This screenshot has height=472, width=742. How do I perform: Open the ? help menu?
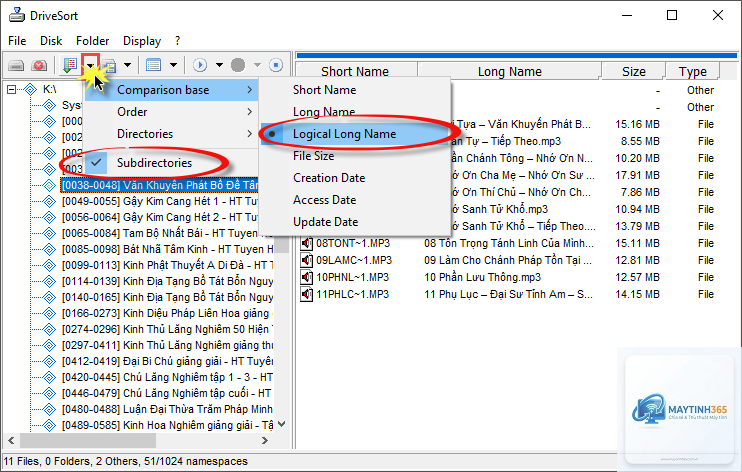pos(177,41)
